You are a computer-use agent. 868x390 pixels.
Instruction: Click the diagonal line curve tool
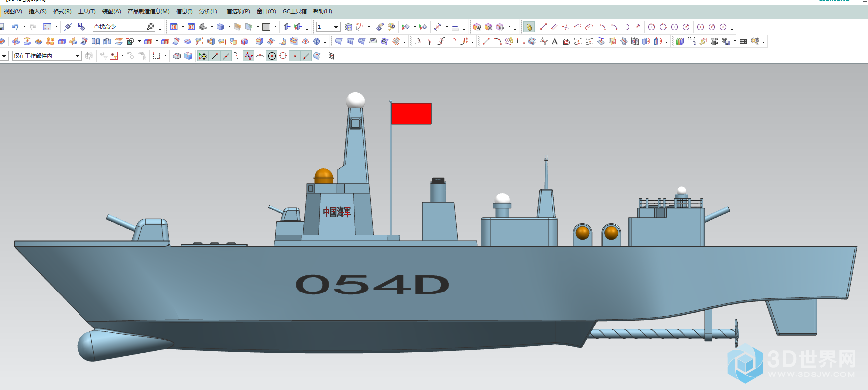[486, 41]
